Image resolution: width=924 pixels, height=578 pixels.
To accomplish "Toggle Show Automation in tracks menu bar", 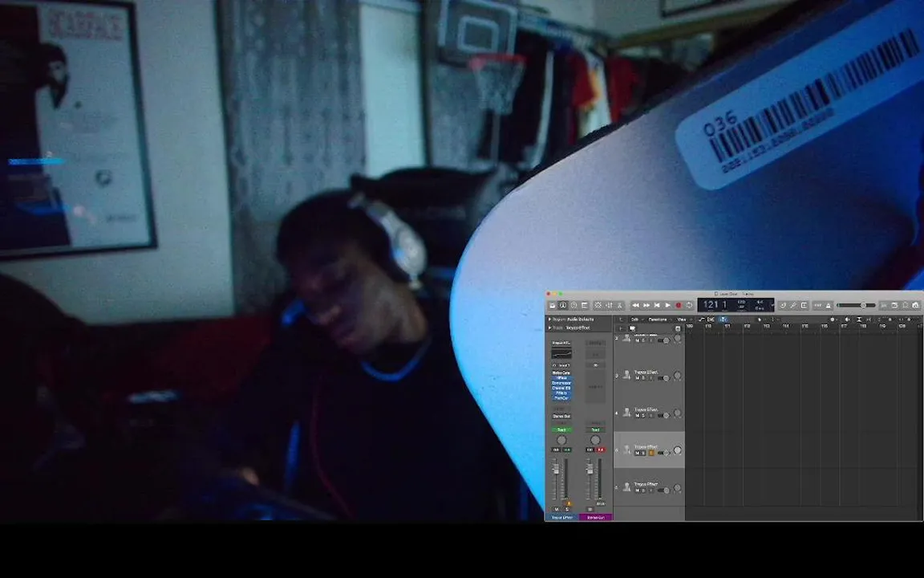I will 702,319.
